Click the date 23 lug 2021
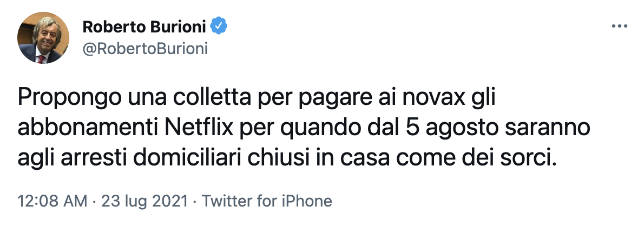644x226 pixels. (143, 202)
